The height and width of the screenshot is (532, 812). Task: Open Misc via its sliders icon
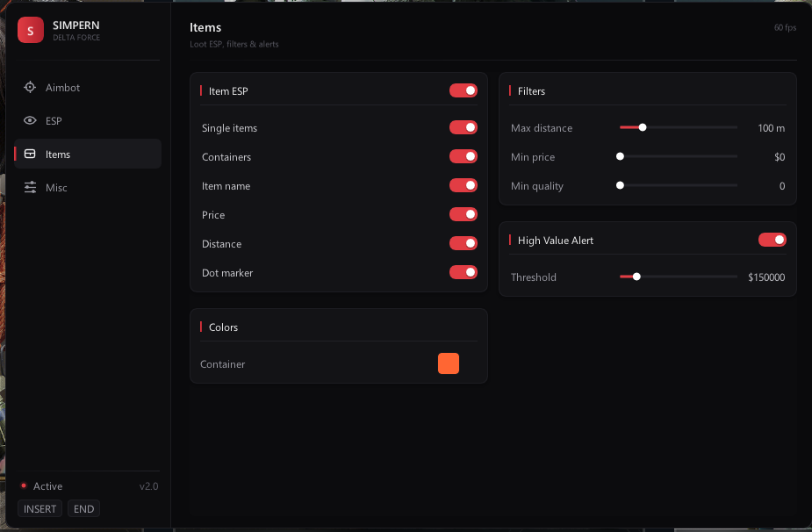[30, 187]
